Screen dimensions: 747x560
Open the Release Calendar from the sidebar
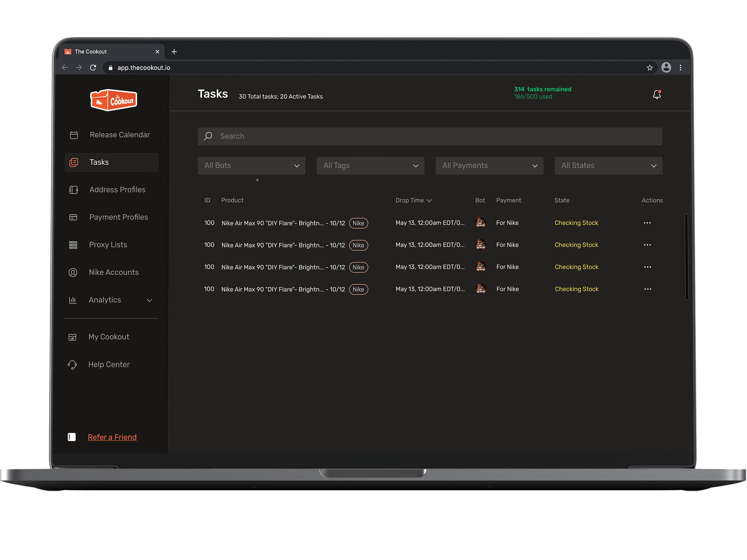120,135
